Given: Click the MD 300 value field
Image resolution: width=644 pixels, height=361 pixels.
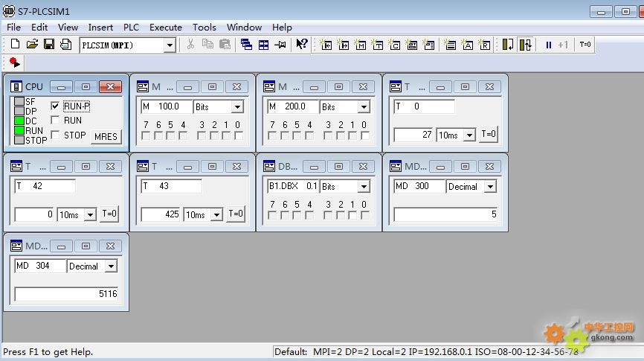Looking at the screenshot, I should [x=445, y=214].
